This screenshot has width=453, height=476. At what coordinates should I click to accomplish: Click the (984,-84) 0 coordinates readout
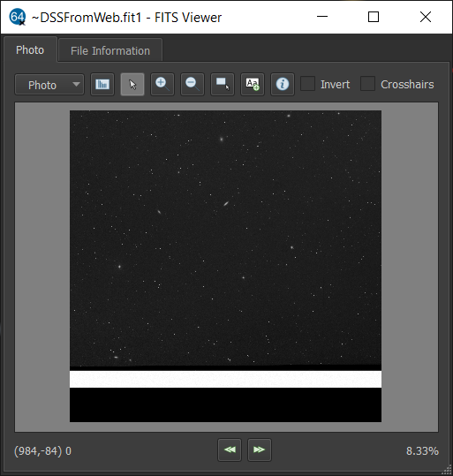click(42, 450)
